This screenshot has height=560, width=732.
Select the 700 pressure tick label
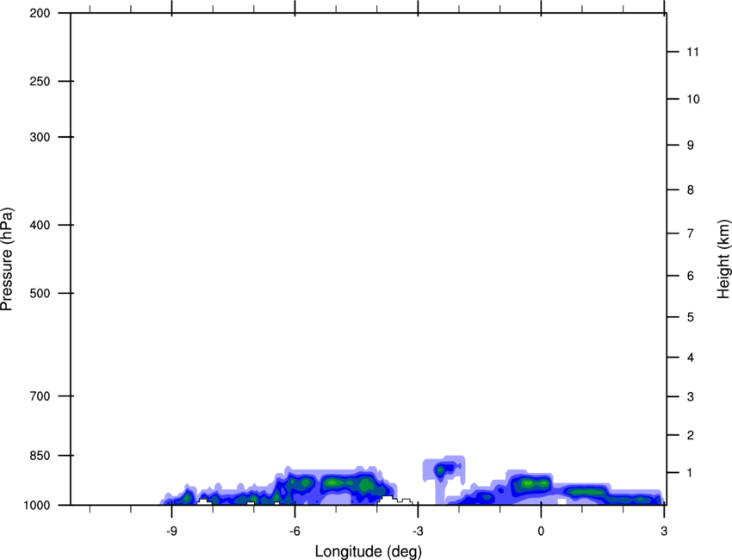click(40, 395)
